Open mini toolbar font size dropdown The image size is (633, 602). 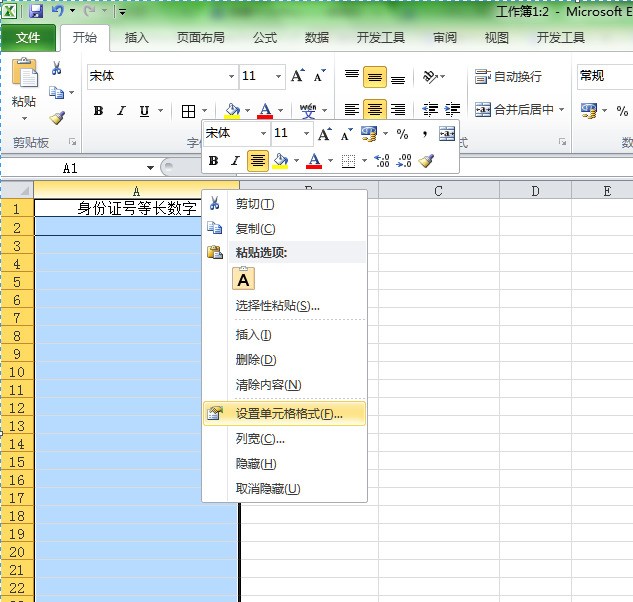pyautogui.click(x=306, y=134)
